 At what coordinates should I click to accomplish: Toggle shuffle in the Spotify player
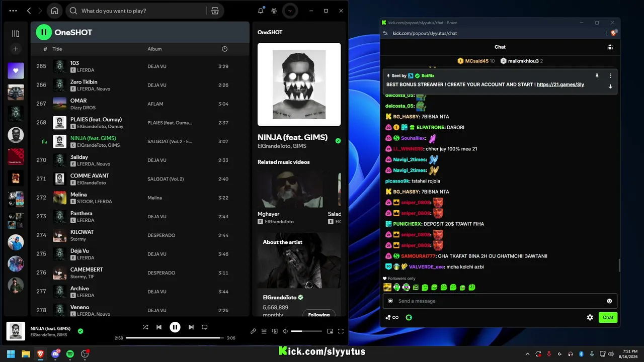click(x=145, y=327)
